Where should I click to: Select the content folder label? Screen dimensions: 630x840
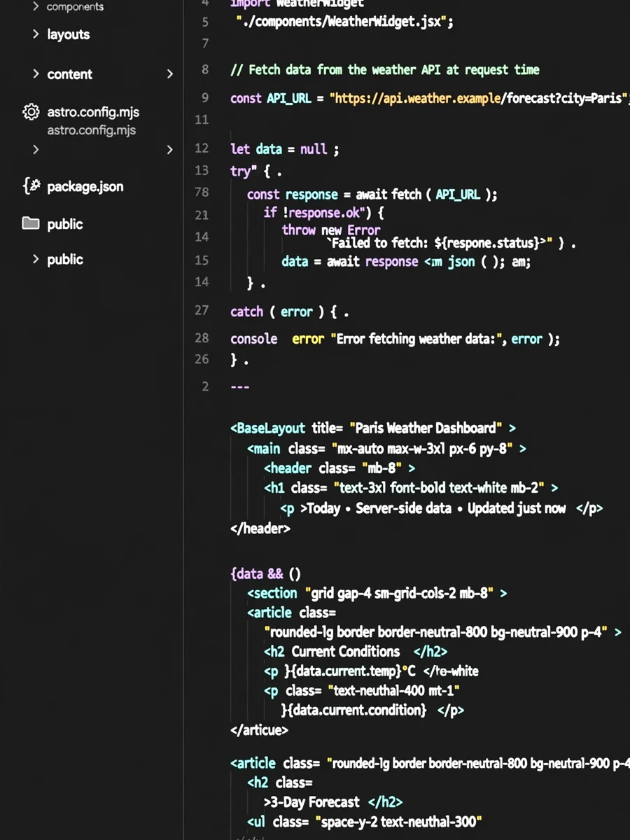(70, 74)
